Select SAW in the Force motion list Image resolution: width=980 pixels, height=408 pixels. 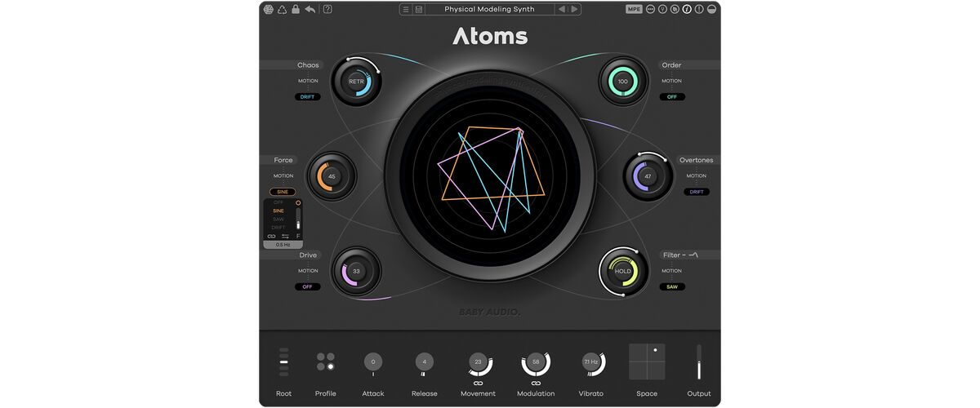coord(278,220)
